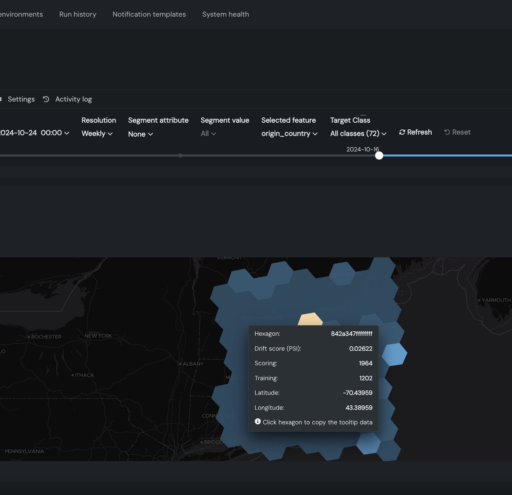This screenshot has width=512, height=495.
Task: Click the Selected feature label
Action: (289, 120)
